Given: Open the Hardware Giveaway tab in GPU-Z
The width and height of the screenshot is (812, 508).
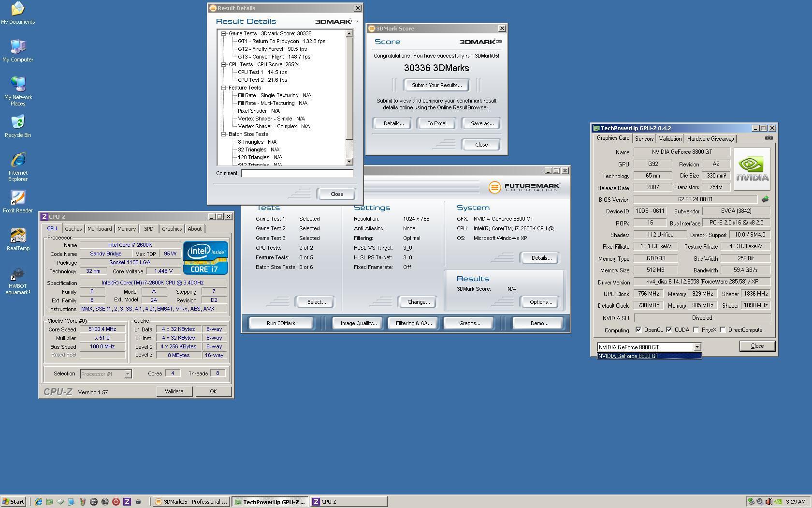Looking at the screenshot, I should coord(710,139).
